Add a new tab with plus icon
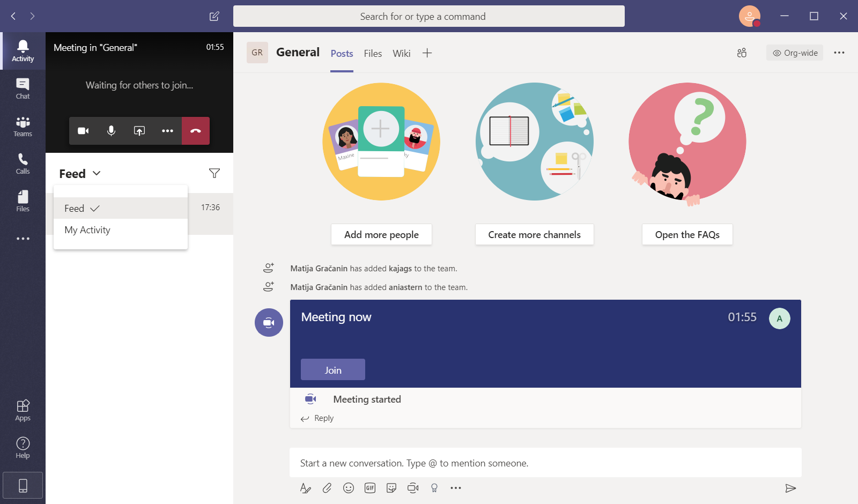The width and height of the screenshot is (858, 504). click(427, 53)
